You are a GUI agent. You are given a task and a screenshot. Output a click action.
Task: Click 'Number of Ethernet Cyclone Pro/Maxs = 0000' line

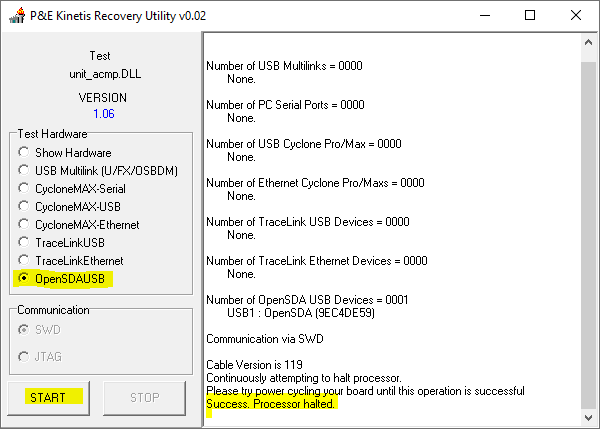pos(315,183)
